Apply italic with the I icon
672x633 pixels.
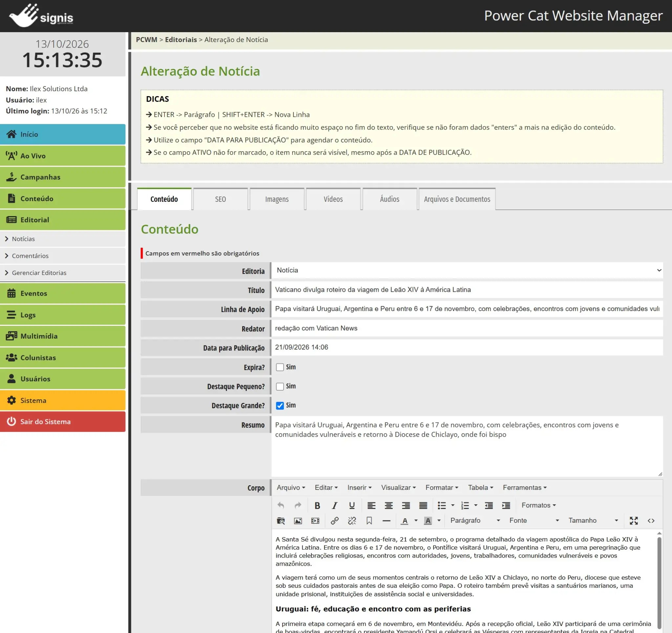coord(334,505)
